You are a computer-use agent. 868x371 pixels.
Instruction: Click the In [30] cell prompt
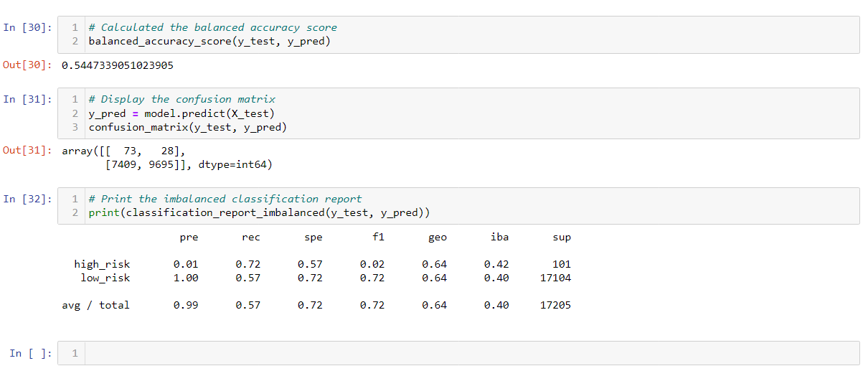(27, 27)
